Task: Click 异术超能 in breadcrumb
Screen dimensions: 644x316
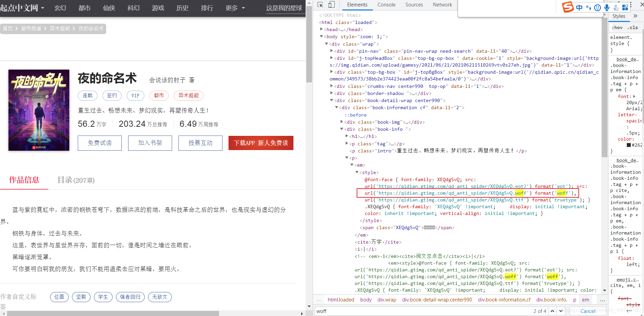Action: coord(60,29)
